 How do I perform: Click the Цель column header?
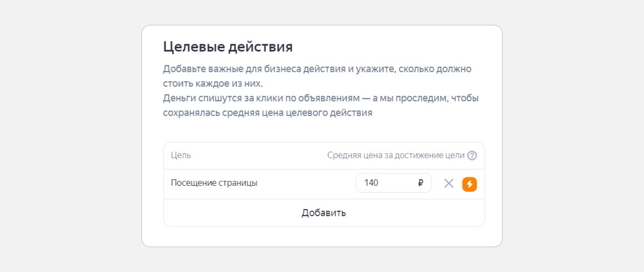point(181,156)
